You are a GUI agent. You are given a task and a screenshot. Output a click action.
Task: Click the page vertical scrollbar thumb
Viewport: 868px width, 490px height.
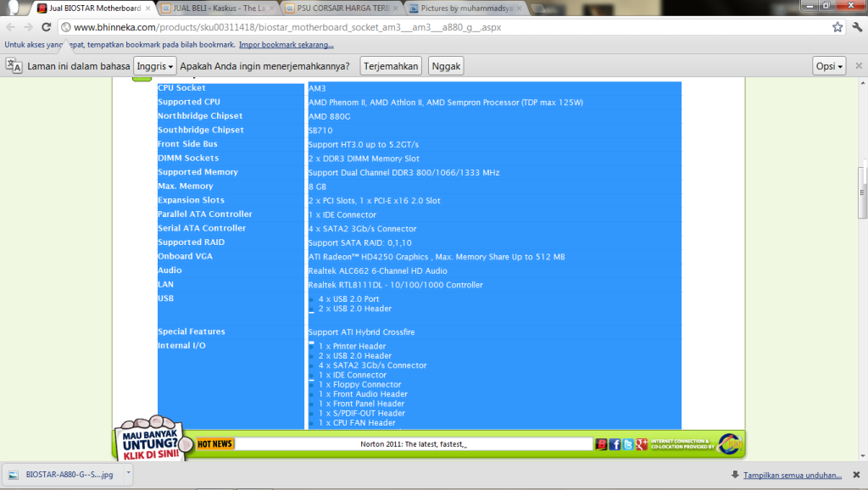tap(862, 192)
